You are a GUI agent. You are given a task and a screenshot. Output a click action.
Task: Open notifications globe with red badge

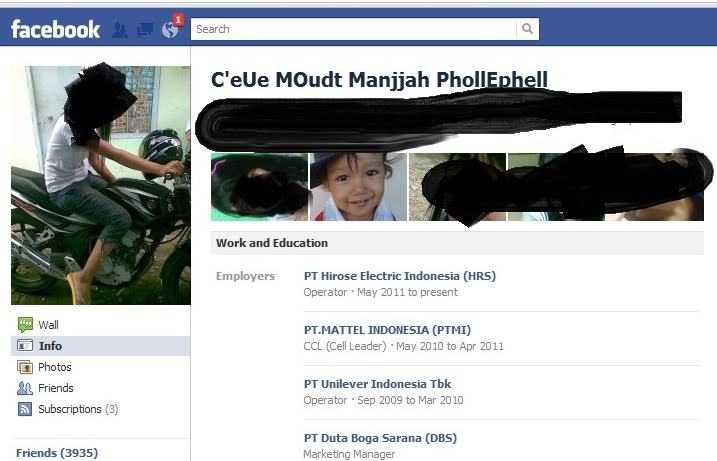[x=171, y=28]
